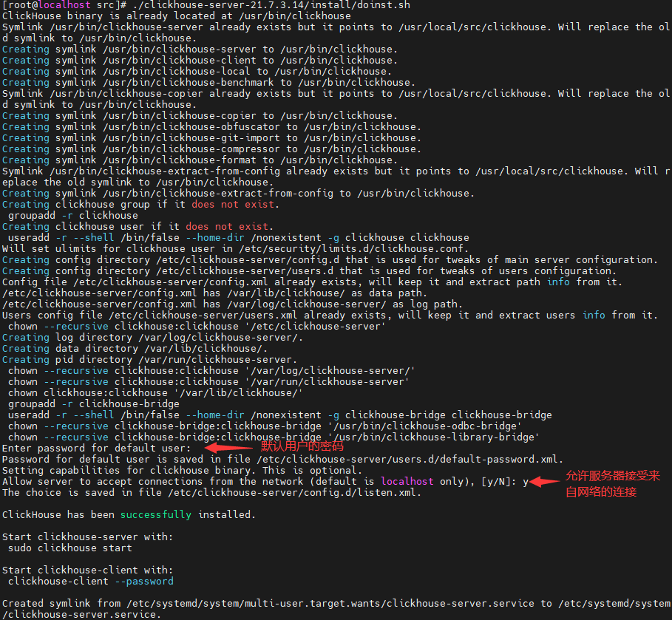Click the line creating config directory users.d

309,271
